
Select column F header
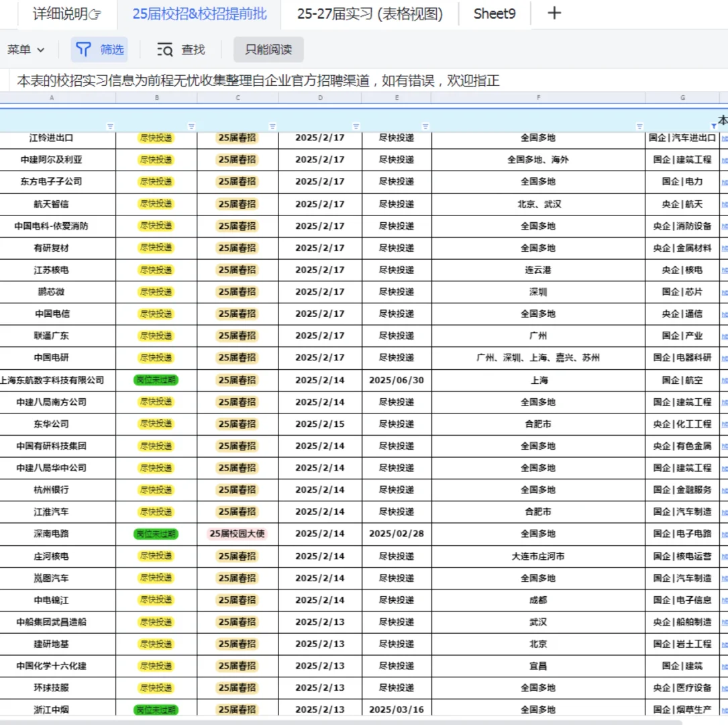[538, 97]
